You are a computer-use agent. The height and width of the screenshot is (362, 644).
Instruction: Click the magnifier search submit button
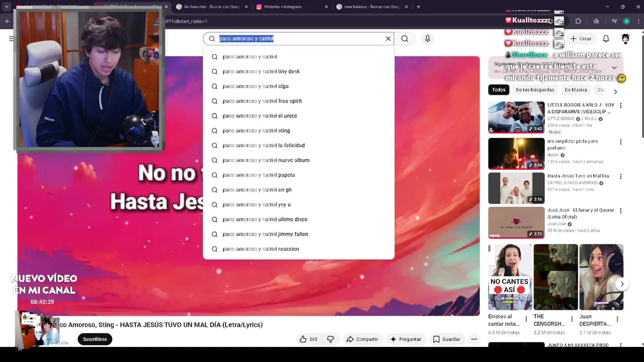tap(405, 39)
